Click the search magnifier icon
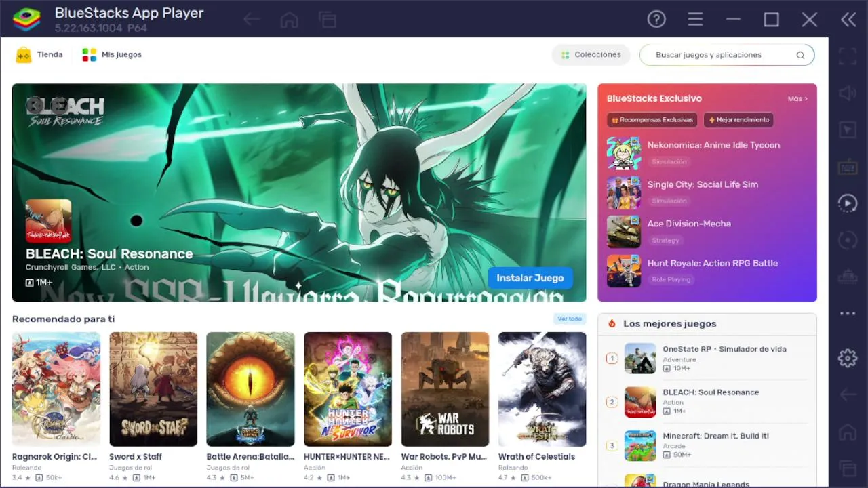Screen dimensions: 868x488 (800, 56)
